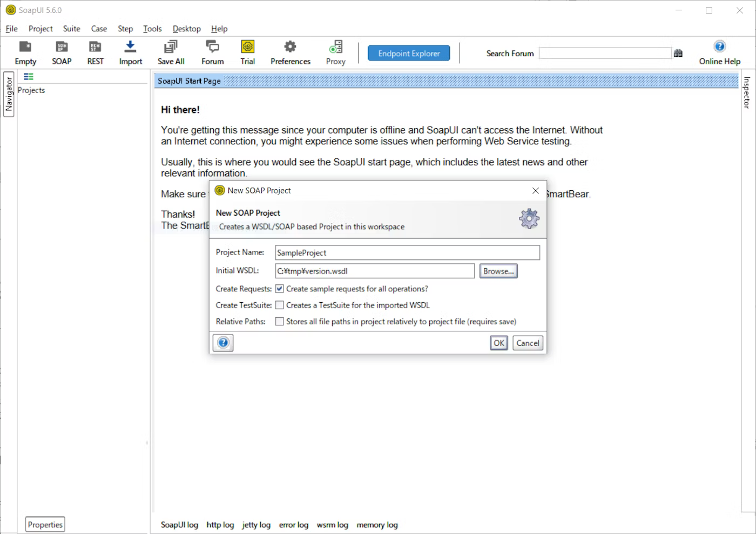Image resolution: width=756 pixels, height=534 pixels.
Task: Uncheck Create sample requests checkbox
Action: tap(280, 289)
